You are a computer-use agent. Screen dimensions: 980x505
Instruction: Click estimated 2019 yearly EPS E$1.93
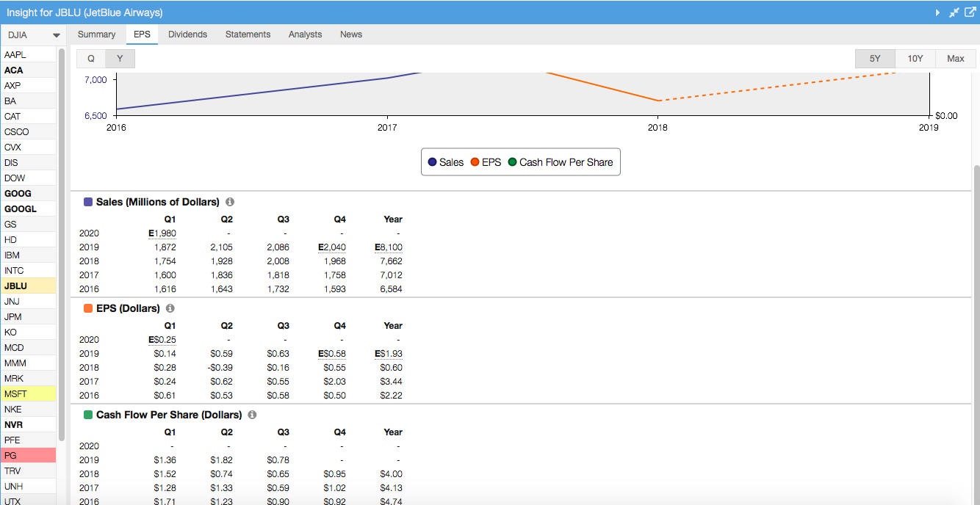pyautogui.click(x=389, y=354)
